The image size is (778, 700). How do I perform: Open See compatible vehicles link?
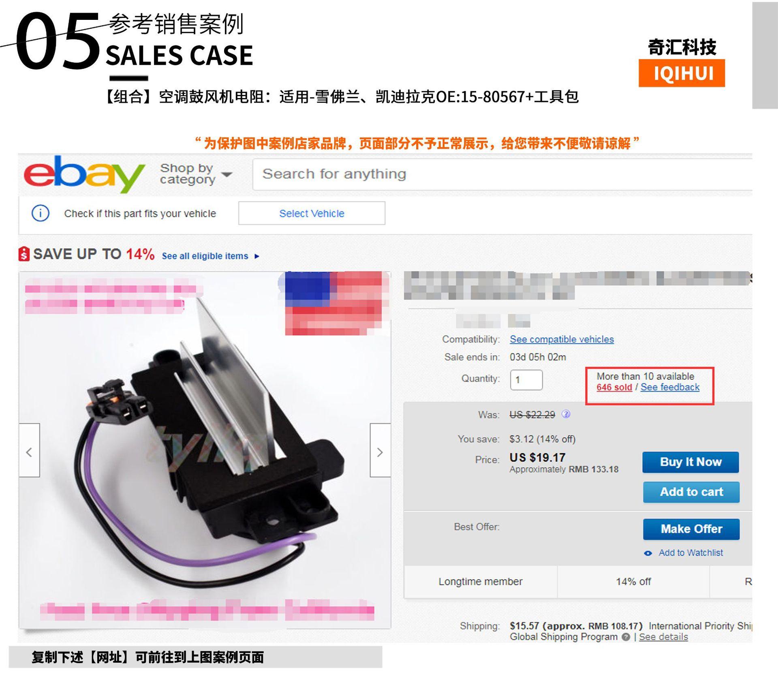(x=562, y=339)
